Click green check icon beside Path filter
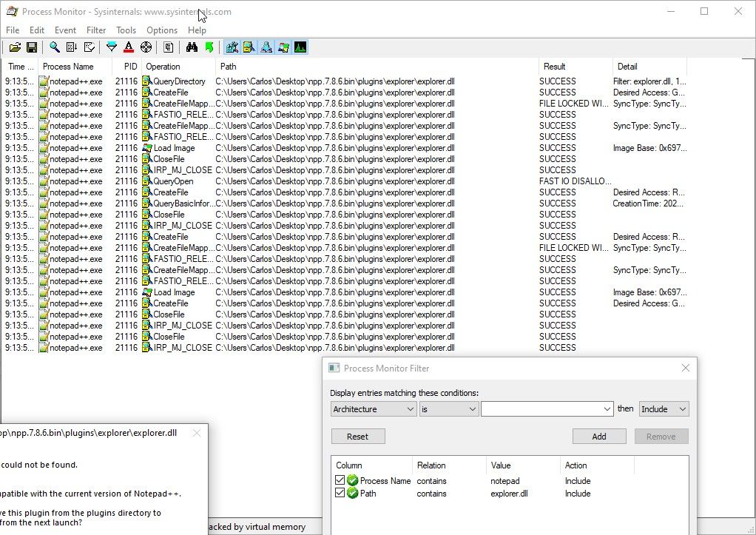 [352, 493]
